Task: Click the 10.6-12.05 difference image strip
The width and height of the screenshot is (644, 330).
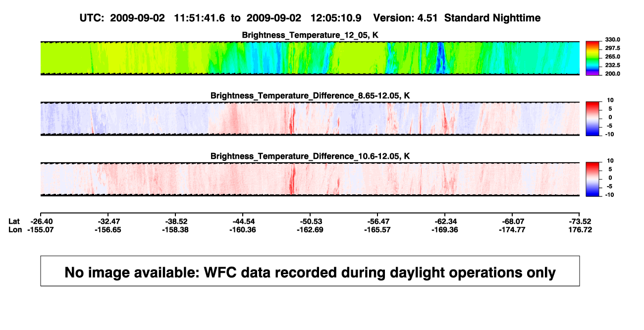Action: [310, 179]
